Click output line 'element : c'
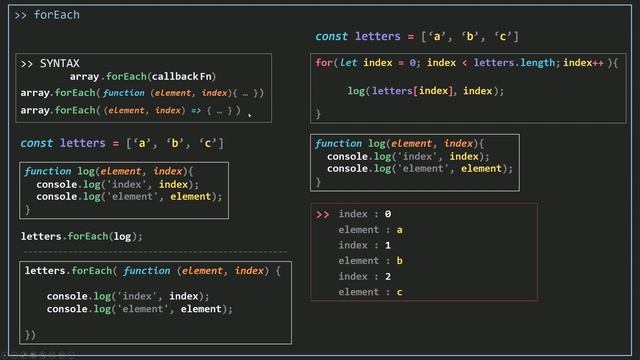 [370, 292]
